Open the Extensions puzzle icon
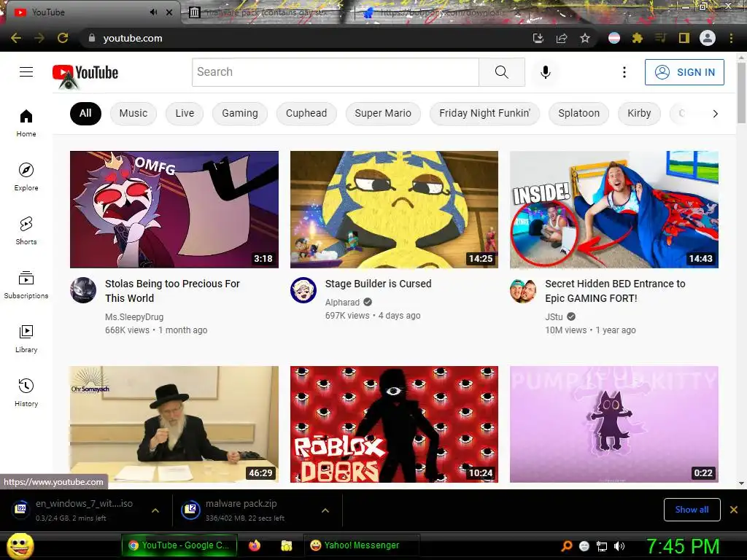747x560 pixels. tap(638, 38)
